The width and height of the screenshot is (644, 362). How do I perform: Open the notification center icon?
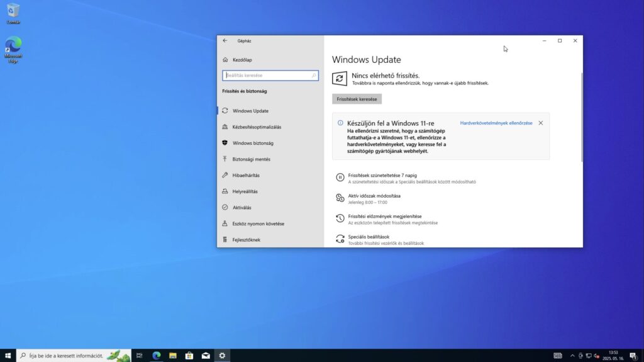pyautogui.click(x=633, y=356)
